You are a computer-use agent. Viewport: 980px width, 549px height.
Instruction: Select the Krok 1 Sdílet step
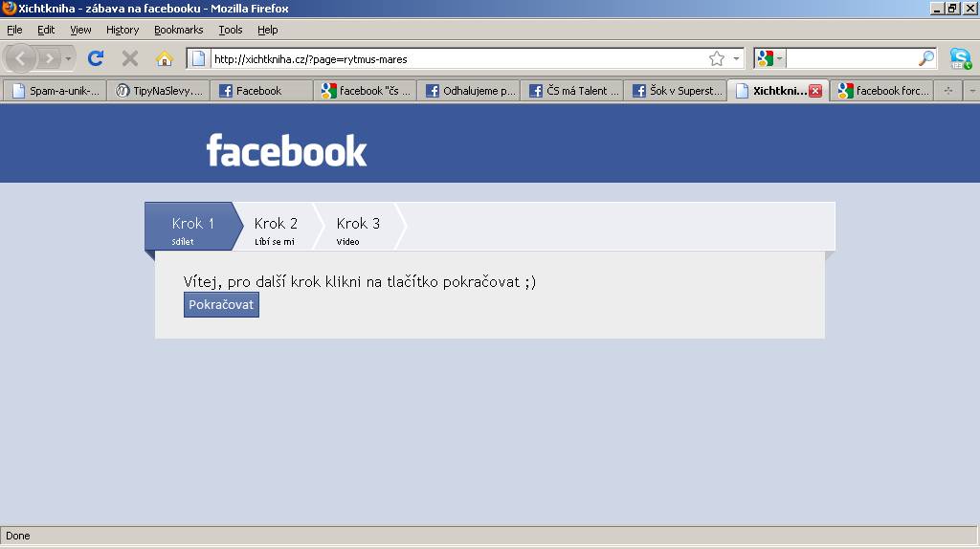[x=191, y=228]
